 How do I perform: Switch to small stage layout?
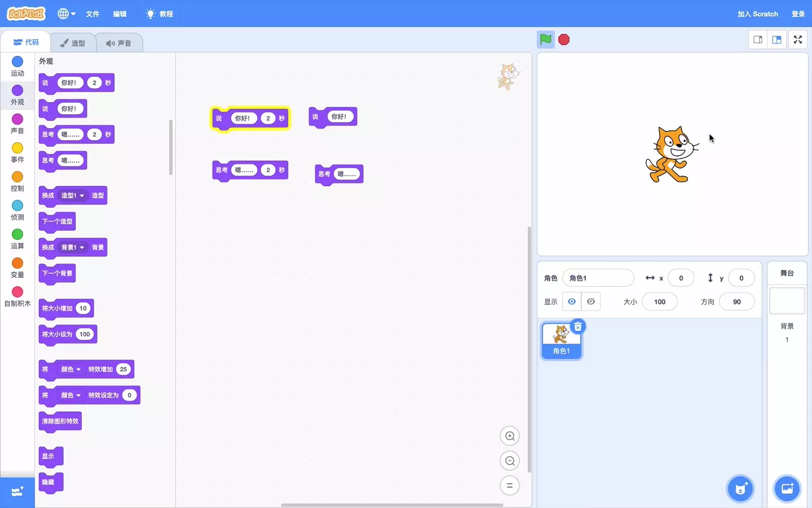tap(758, 40)
